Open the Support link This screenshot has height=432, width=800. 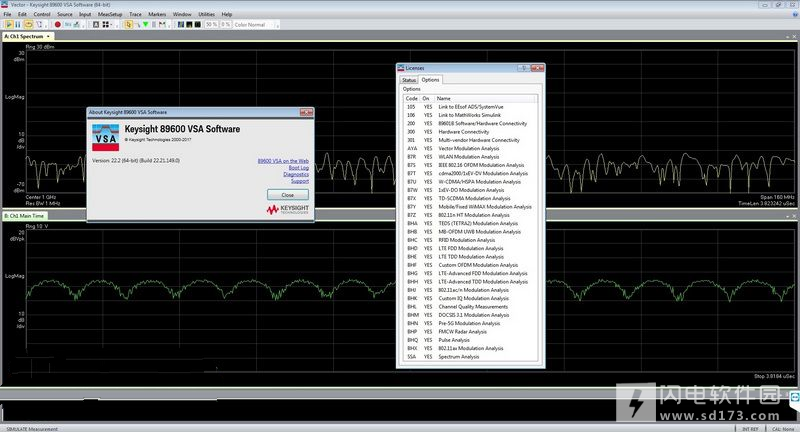tap(299, 181)
